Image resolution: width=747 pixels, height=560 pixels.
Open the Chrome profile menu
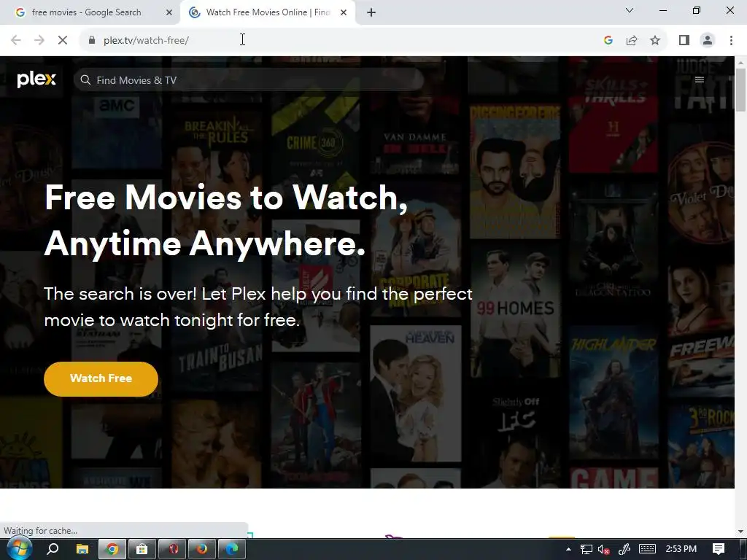click(x=708, y=41)
